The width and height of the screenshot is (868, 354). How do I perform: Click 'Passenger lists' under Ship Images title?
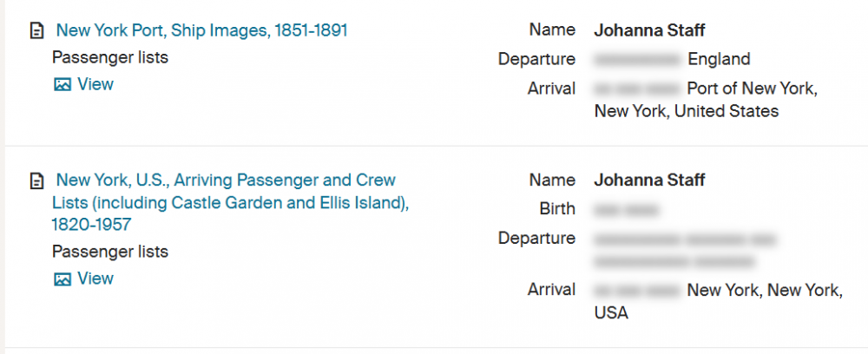110,58
